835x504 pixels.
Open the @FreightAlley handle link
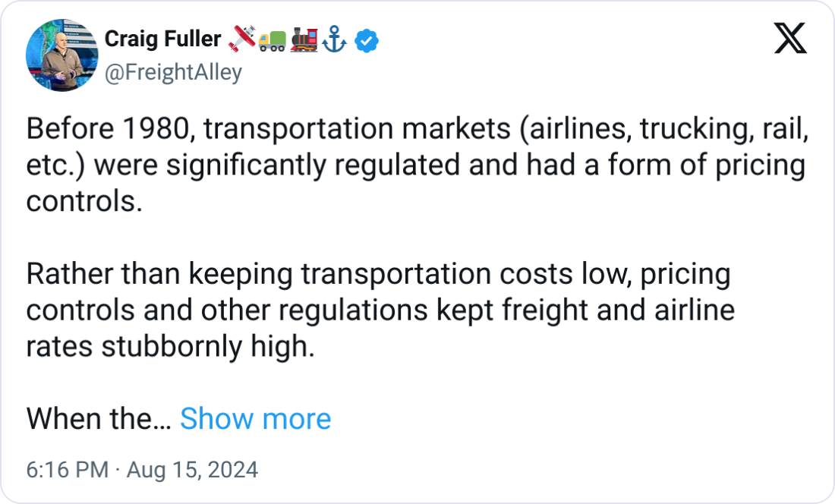pos(173,72)
